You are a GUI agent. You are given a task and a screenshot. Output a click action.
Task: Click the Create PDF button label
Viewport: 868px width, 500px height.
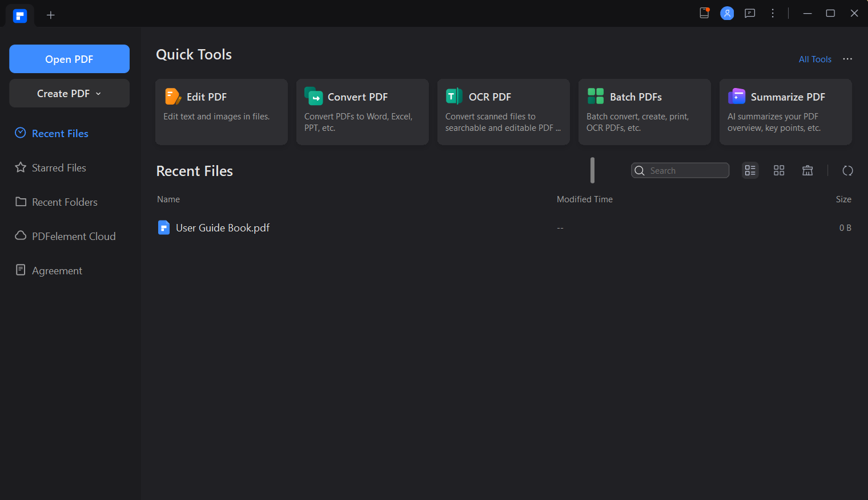click(63, 93)
